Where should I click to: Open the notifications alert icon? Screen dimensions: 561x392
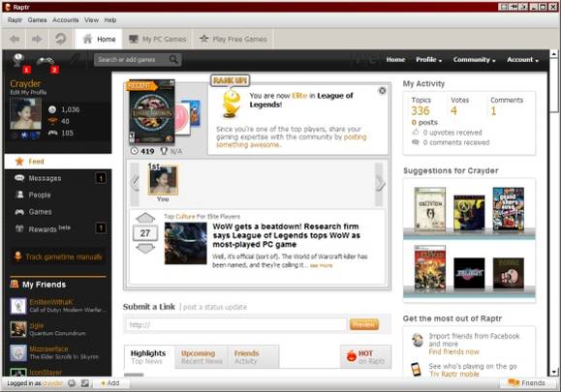[18, 60]
